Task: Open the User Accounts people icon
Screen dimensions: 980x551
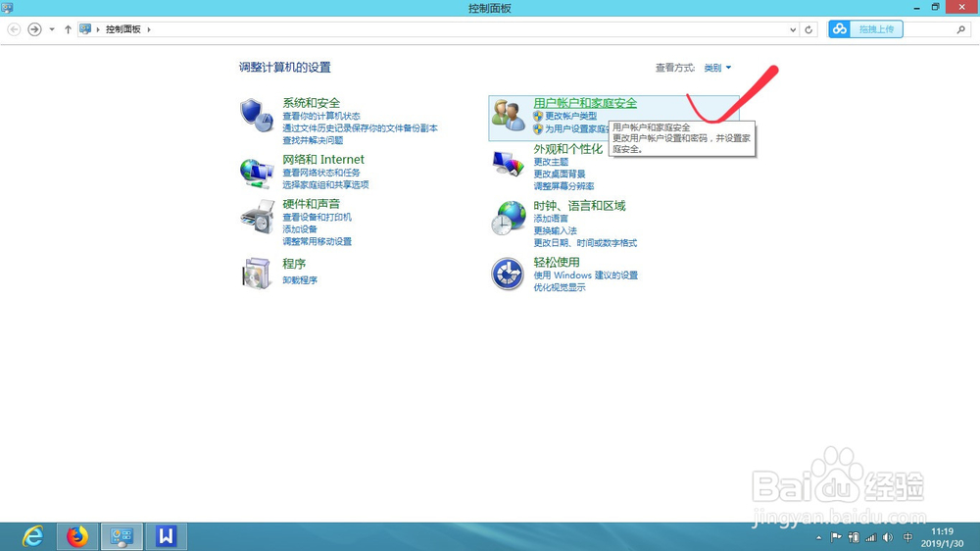Action: pos(508,116)
